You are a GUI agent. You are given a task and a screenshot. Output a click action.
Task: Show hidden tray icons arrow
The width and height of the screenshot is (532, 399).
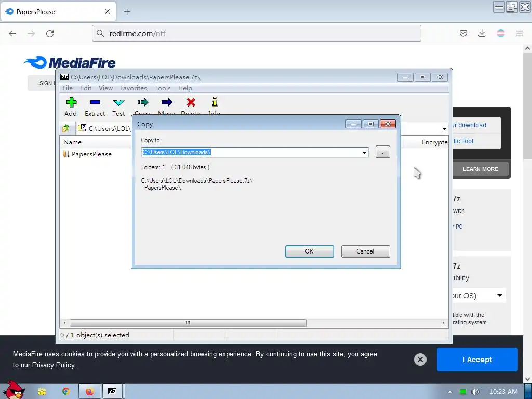click(x=450, y=392)
